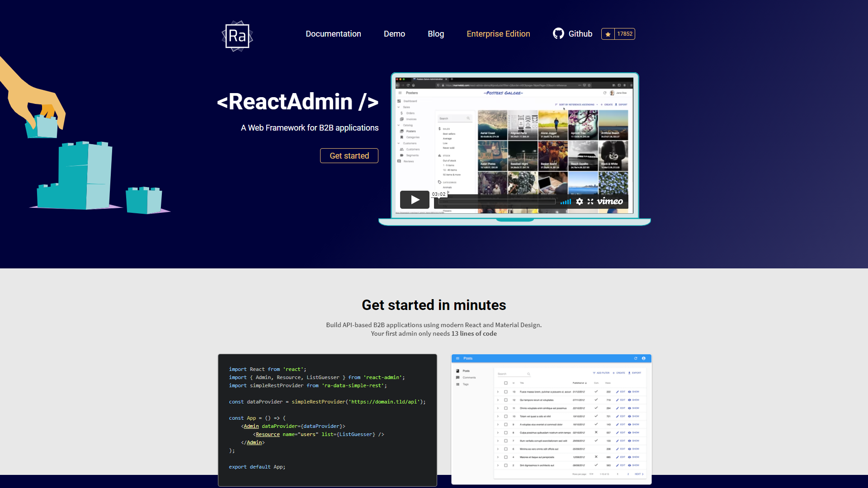Screen dimensions: 868x488
Task: Expand the Culpa possimus row
Action: pyautogui.click(x=498, y=432)
